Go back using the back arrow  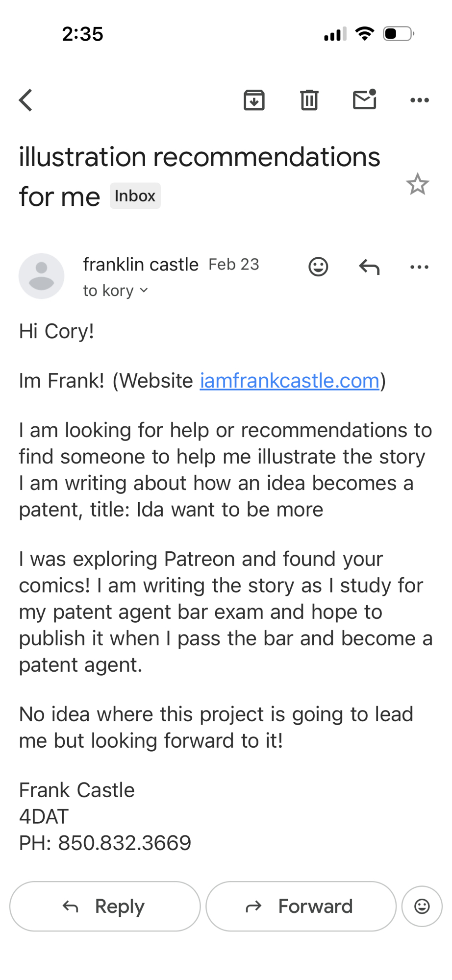point(26,100)
